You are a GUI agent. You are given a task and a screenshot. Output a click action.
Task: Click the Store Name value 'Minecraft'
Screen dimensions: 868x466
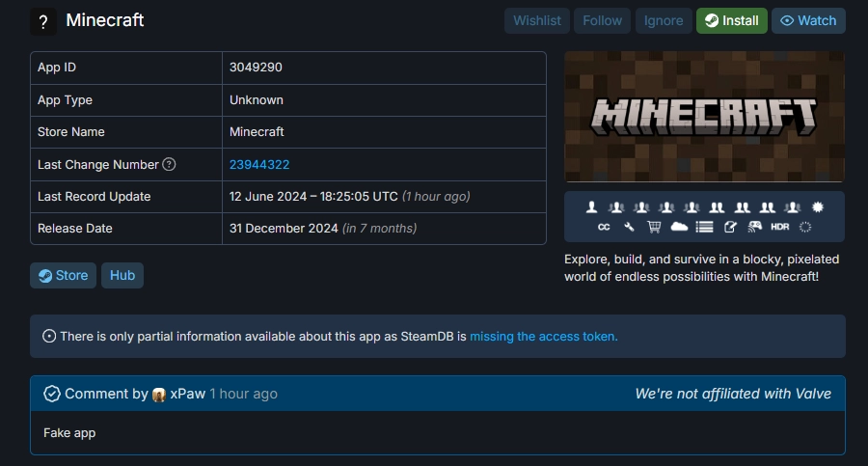[x=257, y=132]
